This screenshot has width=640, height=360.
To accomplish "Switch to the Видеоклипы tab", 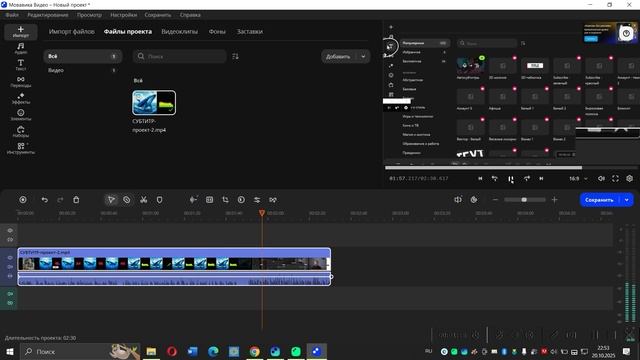I will click(180, 31).
